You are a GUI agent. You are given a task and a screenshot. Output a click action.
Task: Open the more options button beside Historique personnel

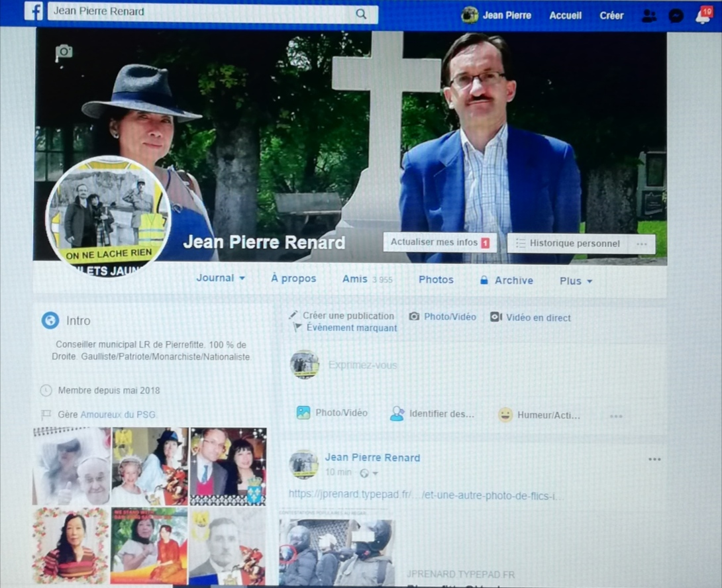(x=642, y=244)
